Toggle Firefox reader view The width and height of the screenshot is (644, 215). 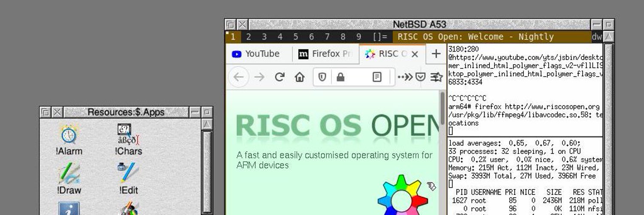[377, 77]
